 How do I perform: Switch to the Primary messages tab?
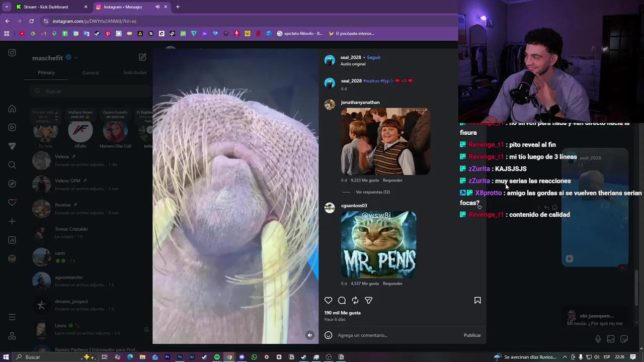(46, 73)
